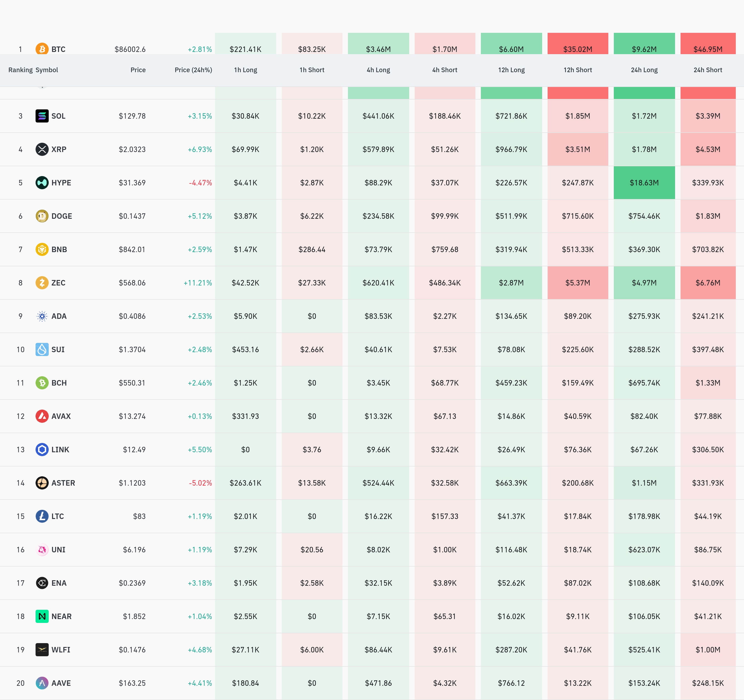Open the ASTER symbol link
Screen dimensions: 744x700
point(63,483)
